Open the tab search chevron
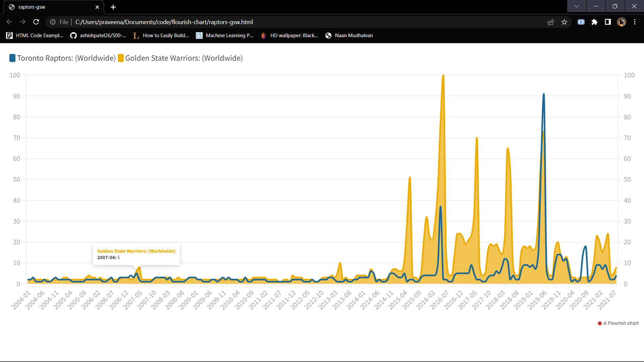Image resolution: width=644 pixels, height=362 pixels. 577,6
